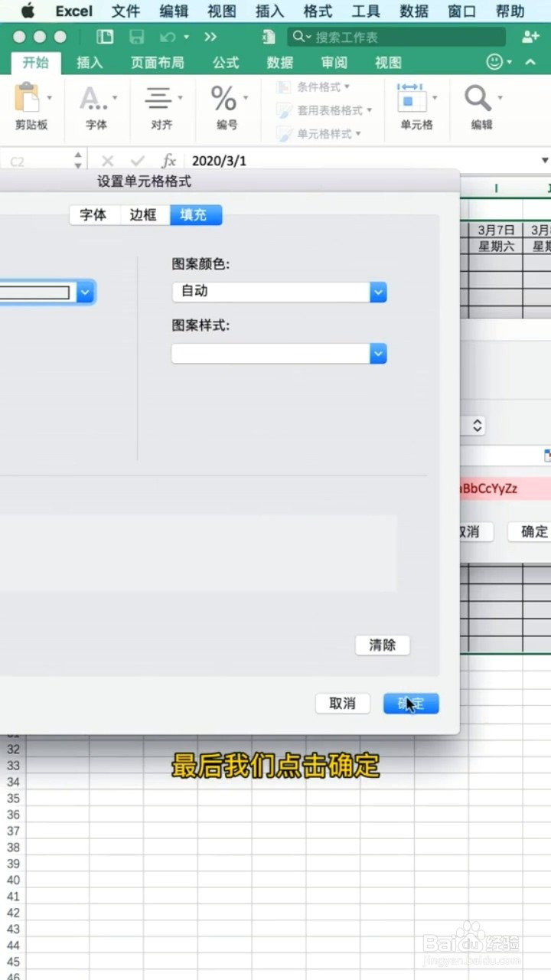Screen dimensions: 551x980
Task: Click the 字体 font group icon
Action: pyautogui.click(x=93, y=98)
